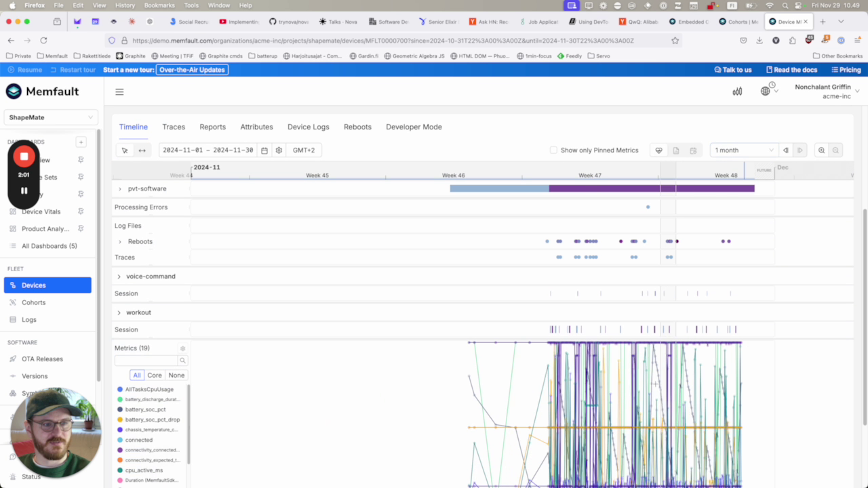Click the AllTasksCpuUsage blue color dot
Screen dimensions: 868x488
coord(120,390)
